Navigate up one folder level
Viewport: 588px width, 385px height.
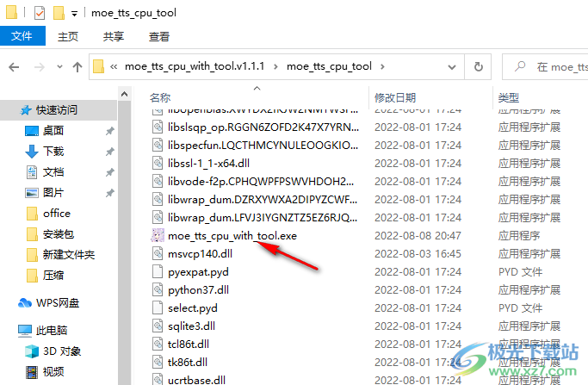(x=77, y=67)
